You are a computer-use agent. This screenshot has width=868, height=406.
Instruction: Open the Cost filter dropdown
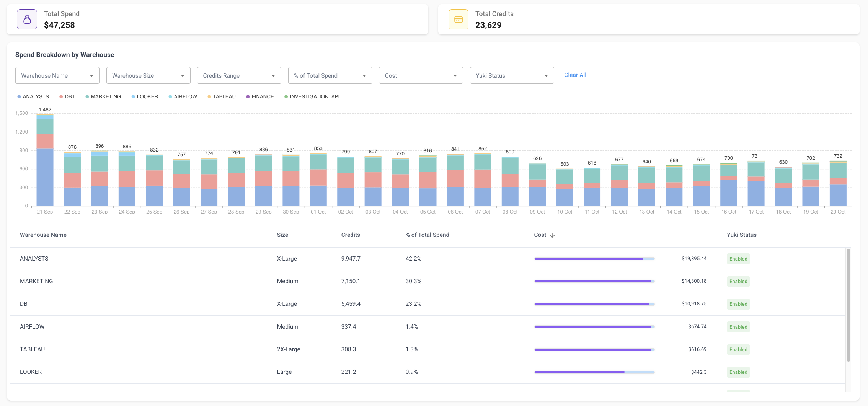[x=421, y=75]
